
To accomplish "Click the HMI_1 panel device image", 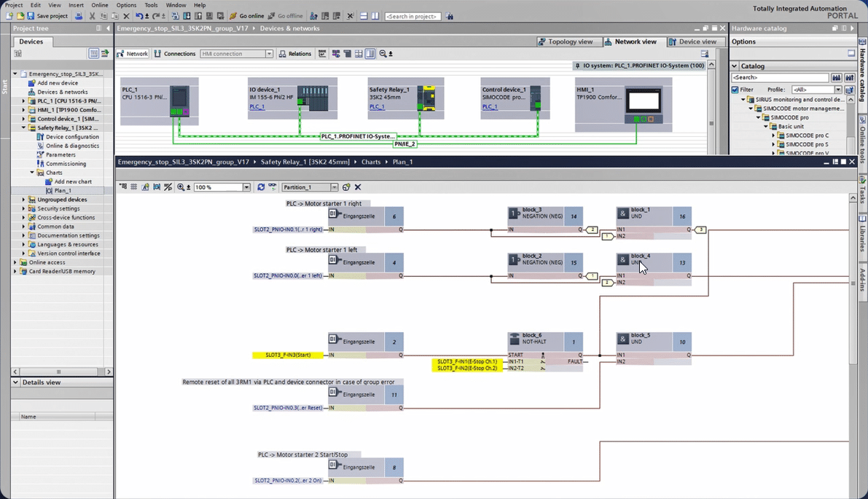I will [644, 103].
